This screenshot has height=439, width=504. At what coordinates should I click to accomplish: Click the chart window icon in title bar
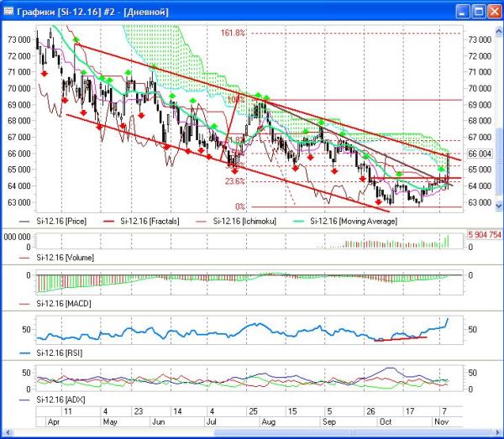pyautogui.click(x=8, y=12)
